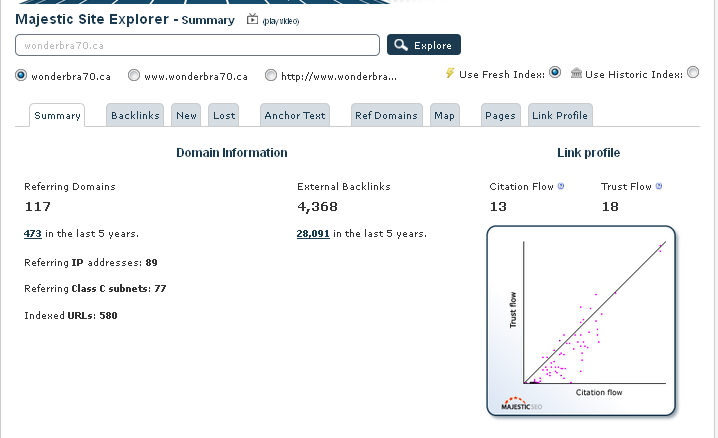Image resolution: width=718 pixels, height=438 pixels.
Task: Enable Use Fresh Index radio button
Action: click(x=555, y=72)
